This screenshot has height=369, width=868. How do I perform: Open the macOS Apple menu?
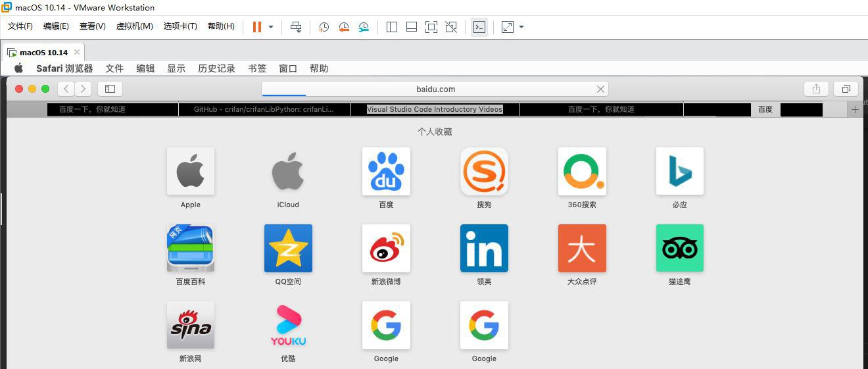(x=19, y=68)
